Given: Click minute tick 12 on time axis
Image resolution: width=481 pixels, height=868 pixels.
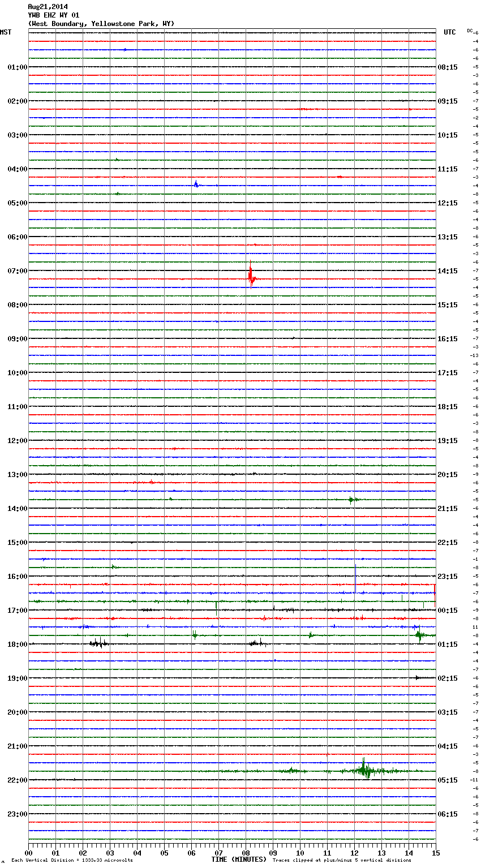Looking at the screenshot, I should tap(354, 853).
